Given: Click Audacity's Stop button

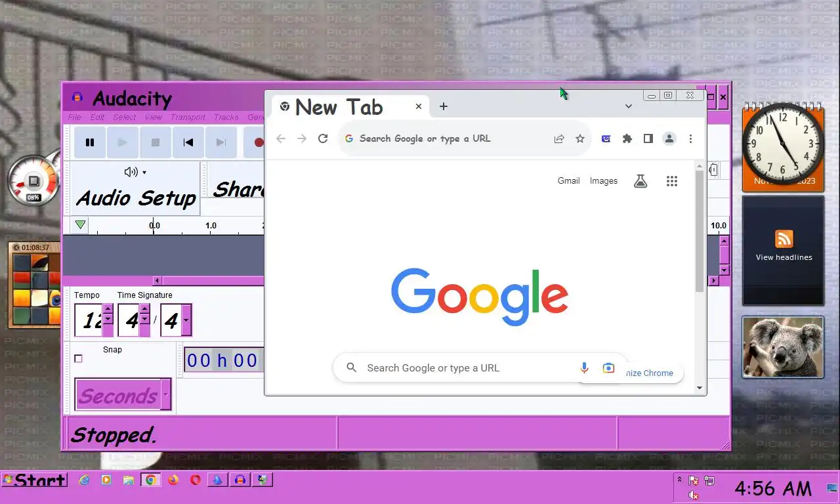Looking at the screenshot, I should tap(156, 142).
